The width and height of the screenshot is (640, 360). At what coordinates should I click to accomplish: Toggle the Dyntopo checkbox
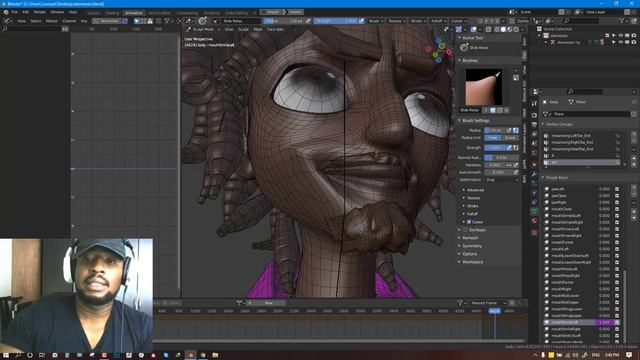tap(465, 230)
